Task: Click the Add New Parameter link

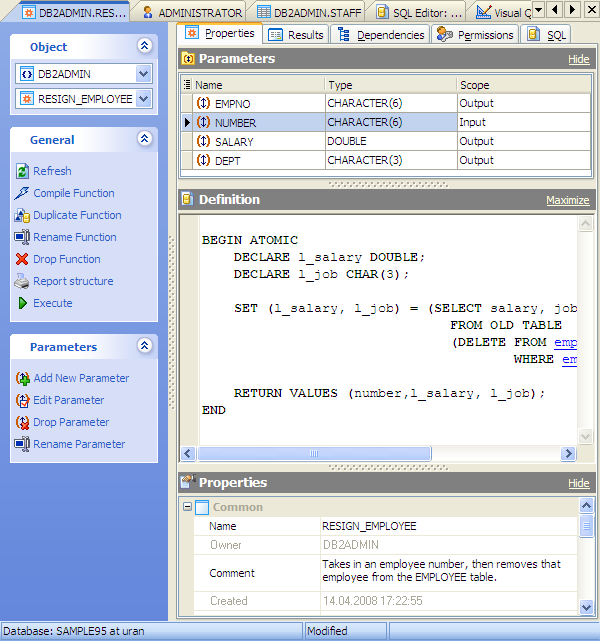Action: (x=81, y=378)
